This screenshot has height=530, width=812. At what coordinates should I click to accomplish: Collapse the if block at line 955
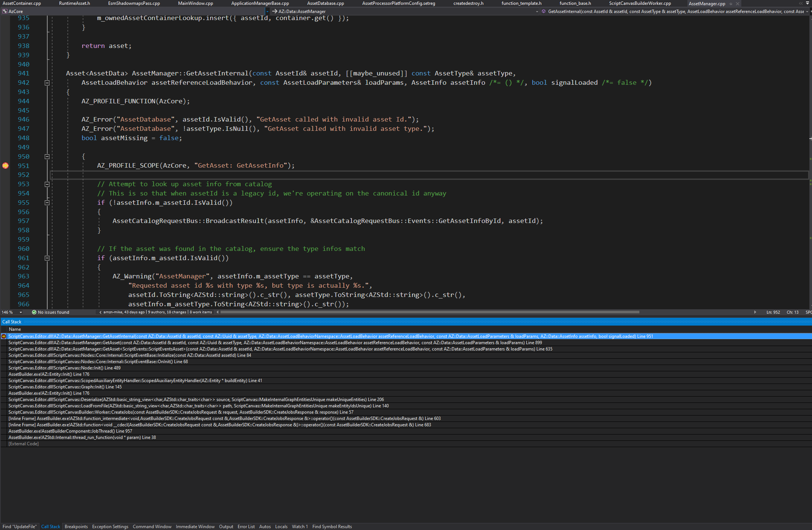point(47,203)
